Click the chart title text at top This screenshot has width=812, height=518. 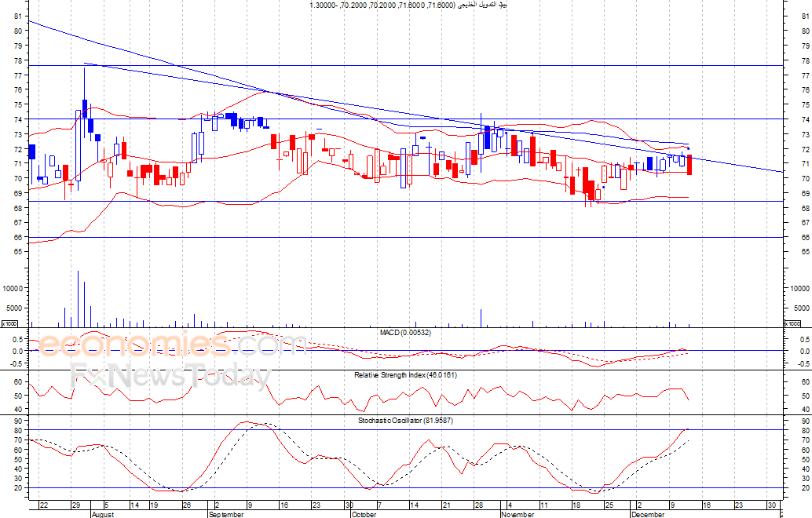click(408, 5)
